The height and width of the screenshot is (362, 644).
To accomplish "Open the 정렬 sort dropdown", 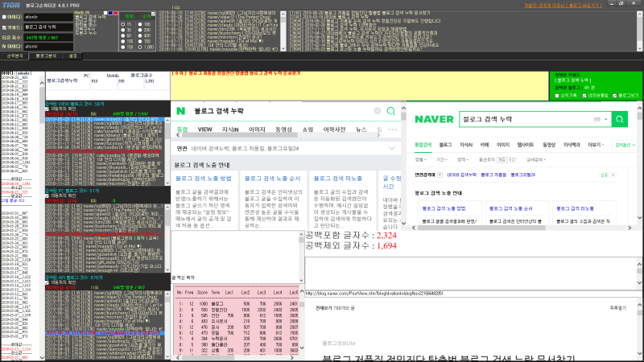I will tap(420, 159).
